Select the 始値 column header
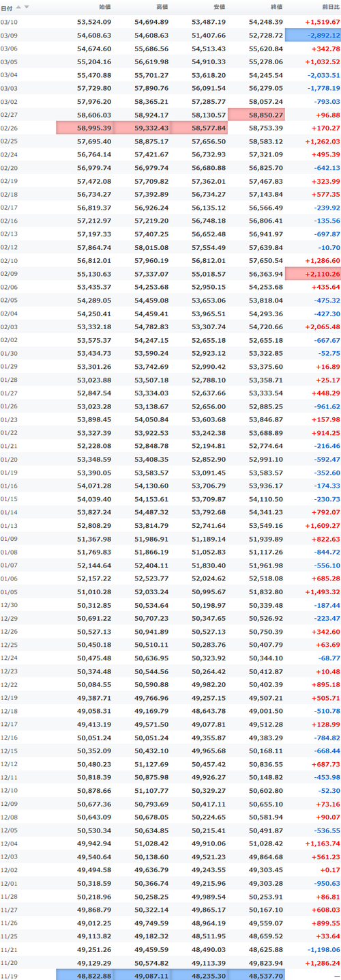341x980 pixels. tap(105, 7)
